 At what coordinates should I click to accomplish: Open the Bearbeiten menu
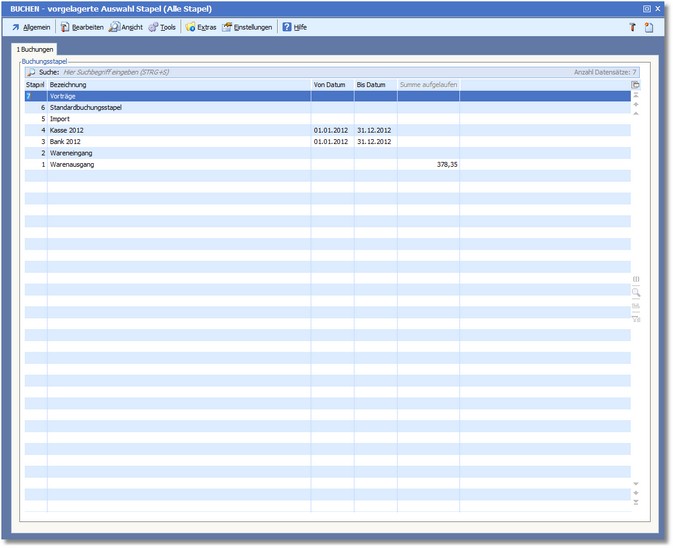(81, 27)
